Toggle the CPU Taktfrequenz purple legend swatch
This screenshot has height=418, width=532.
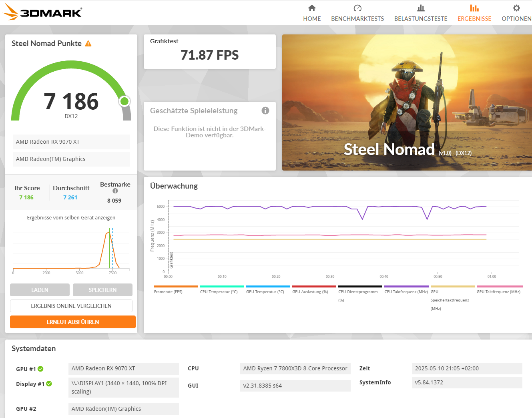point(406,286)
